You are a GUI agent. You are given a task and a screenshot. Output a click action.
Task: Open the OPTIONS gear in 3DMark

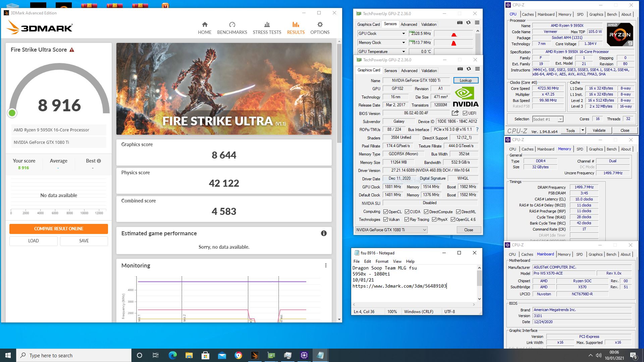pyautogui.click(x=320, y=24)
